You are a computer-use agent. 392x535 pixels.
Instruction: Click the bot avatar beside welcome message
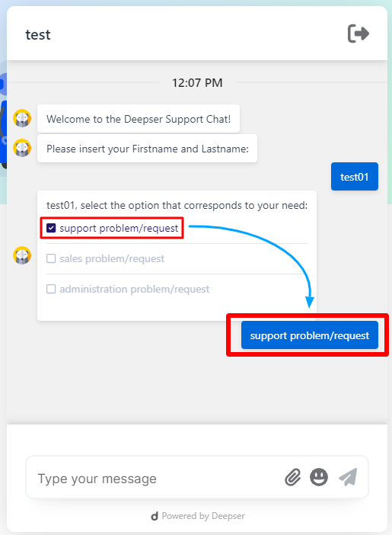(22, 118)
